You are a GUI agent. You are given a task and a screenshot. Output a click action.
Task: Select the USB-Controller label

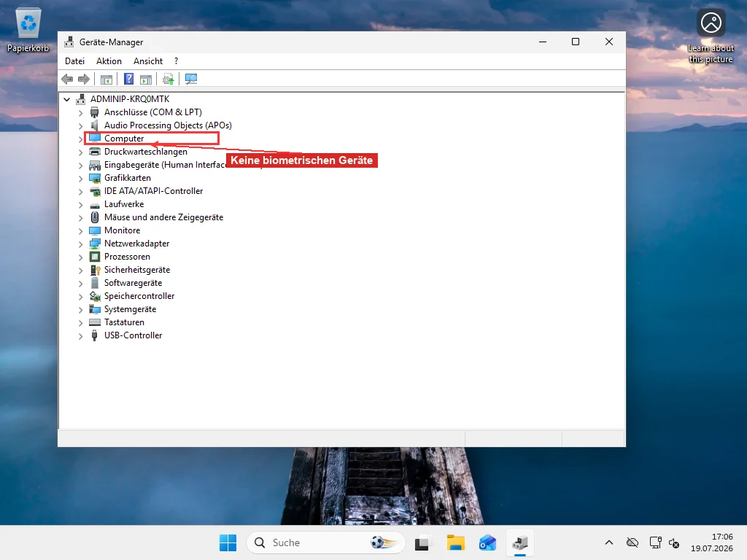tap(133, 335)
